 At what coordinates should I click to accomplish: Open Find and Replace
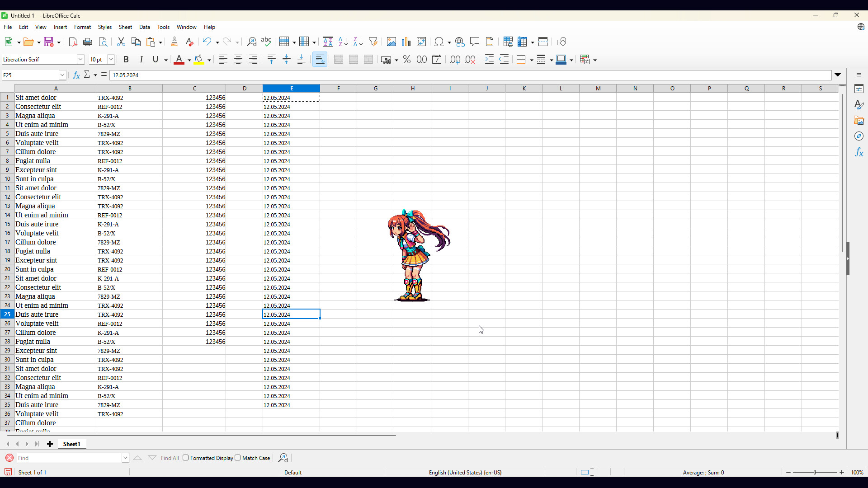click(x=252, y=42)
